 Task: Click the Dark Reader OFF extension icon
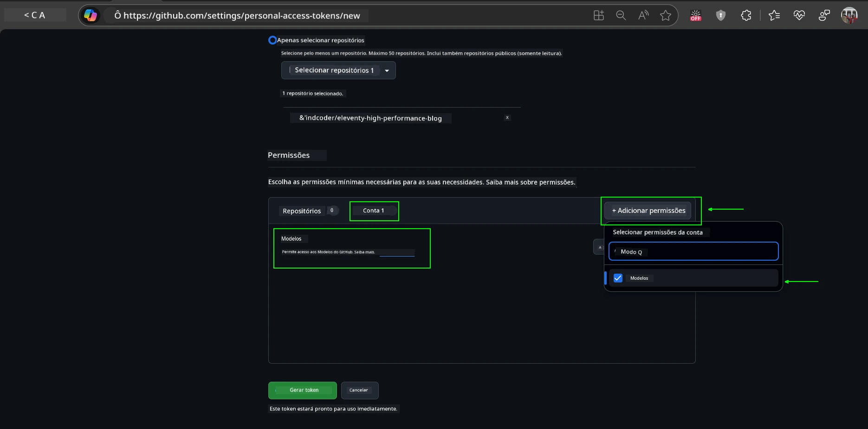[695, 15]
